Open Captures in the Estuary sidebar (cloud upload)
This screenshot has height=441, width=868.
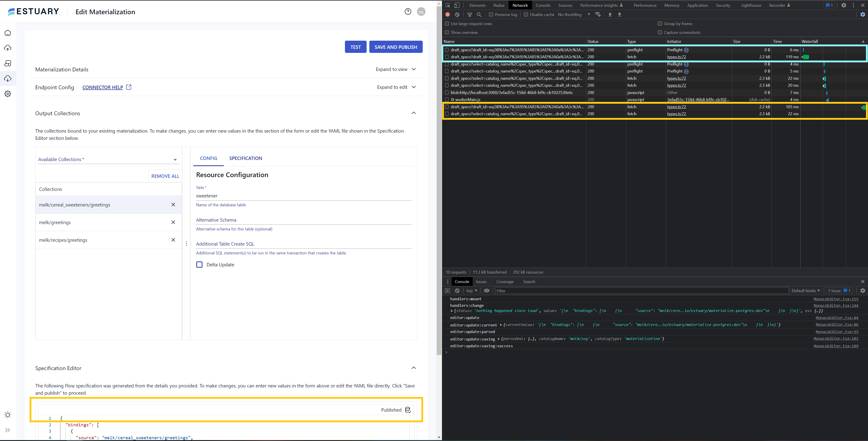coord(8,48)
